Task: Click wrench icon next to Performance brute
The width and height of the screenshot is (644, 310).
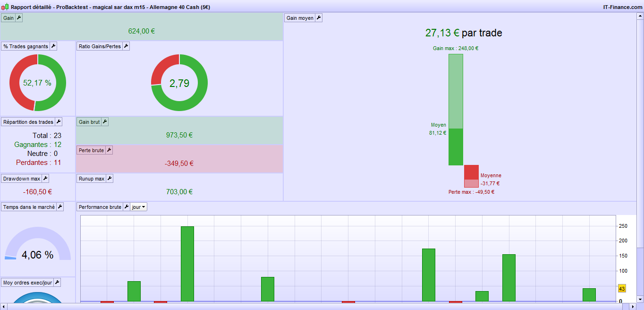Action: click(127, 207)
